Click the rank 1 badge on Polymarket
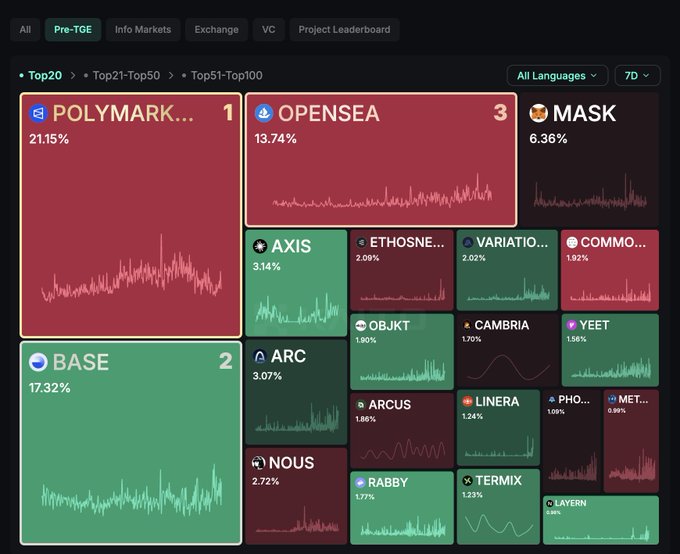This screenshot has height=554, width=680. pyautogui.click(x=228, y=112)
